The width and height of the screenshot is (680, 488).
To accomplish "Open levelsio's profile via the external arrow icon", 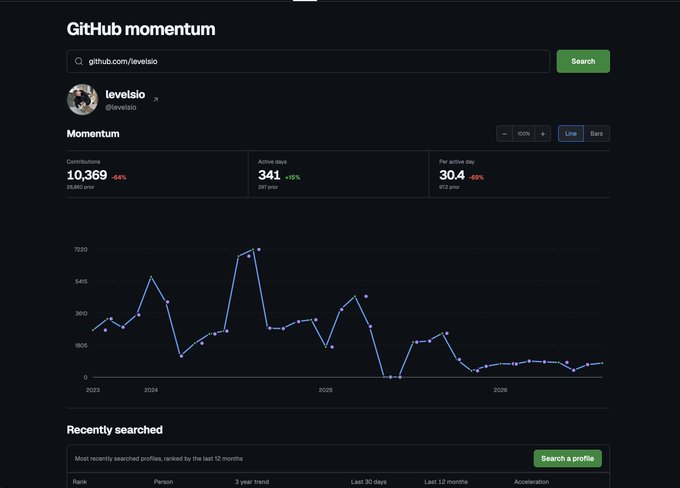I will (156, 99).
